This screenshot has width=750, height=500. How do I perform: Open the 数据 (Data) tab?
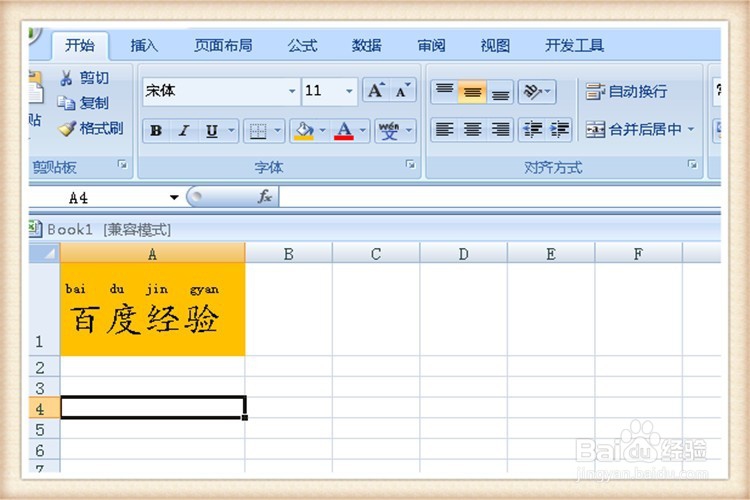pyautogui.click(x=366, y=45)
